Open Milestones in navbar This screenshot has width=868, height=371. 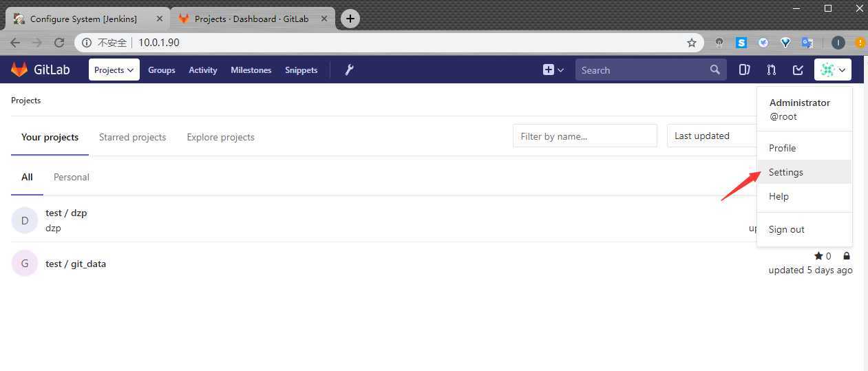[x=251, y=70]
